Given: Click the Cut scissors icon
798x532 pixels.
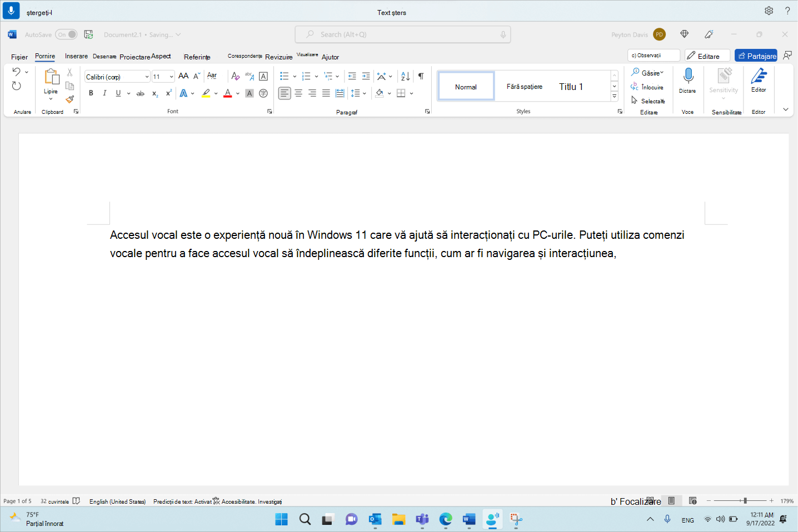Looking at the screenshot, I should coord(69,72).
